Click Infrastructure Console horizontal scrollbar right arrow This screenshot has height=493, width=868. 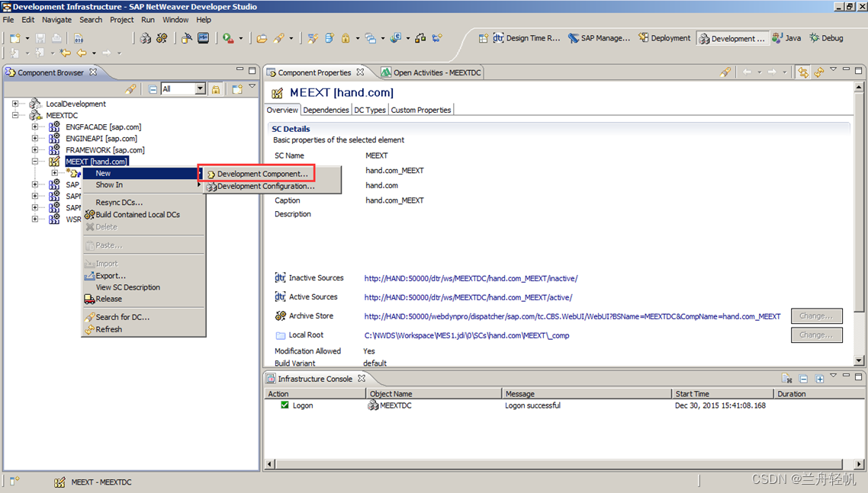click(x=859, y=464)
